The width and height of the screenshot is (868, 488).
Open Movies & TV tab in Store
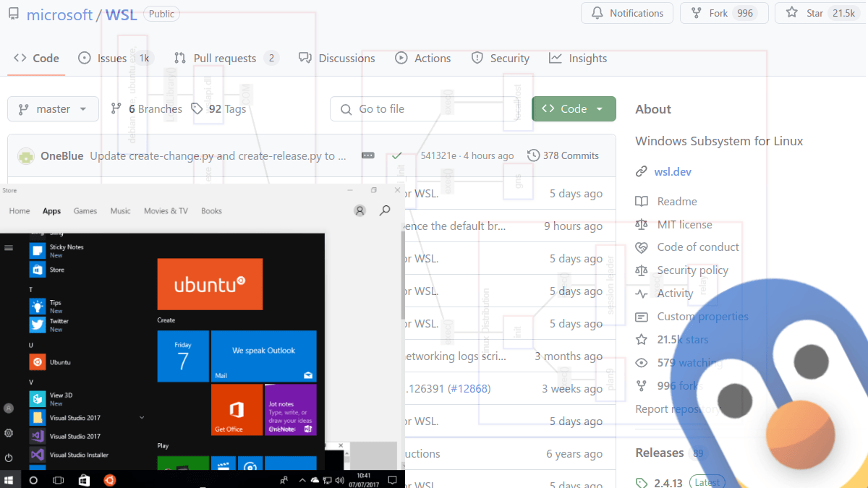pyautogui.click(x=166, y=211)
